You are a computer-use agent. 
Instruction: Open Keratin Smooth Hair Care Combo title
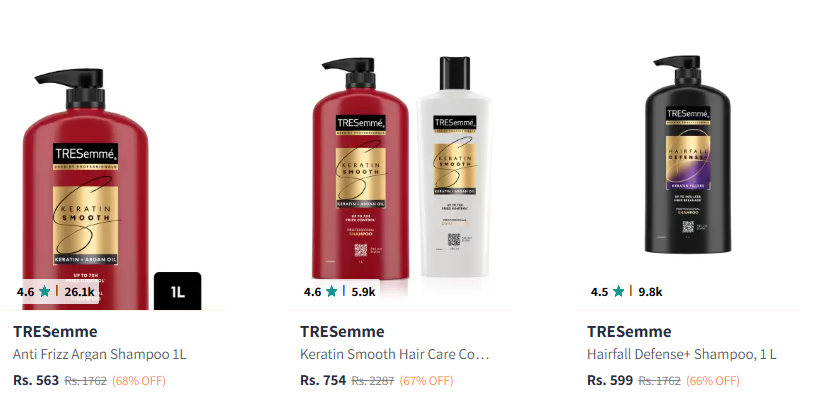pos(395,354)
